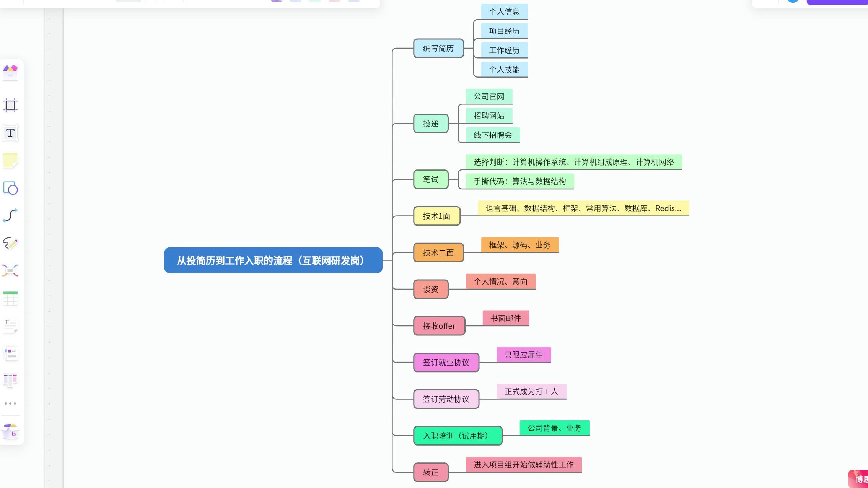Select the 签订劳动协议 node
Screen dimensions: 868x488
446,399
